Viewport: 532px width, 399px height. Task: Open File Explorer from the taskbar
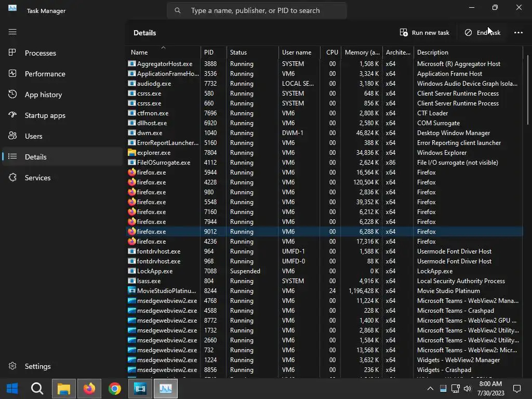click(x=64, y=389)
